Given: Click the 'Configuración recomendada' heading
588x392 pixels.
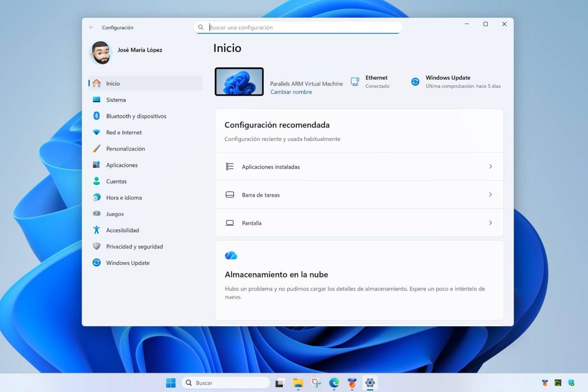Looking at the screenshot, I should pyautogui.click(x=277, y=125).
